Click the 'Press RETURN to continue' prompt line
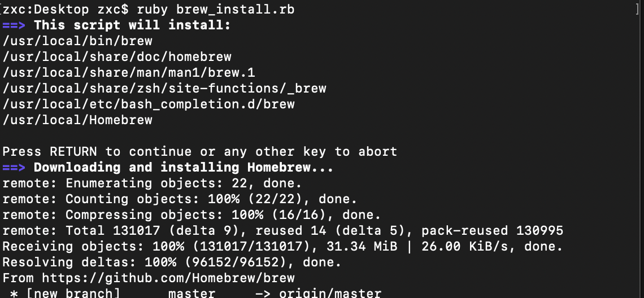The height and width of the screenshot is (298, 644). pyautogui.click(x=200, y=151)
